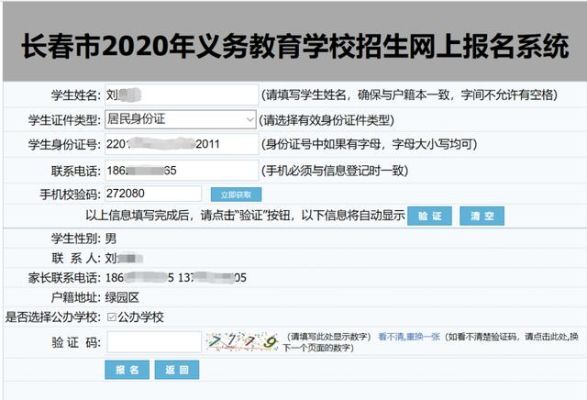587x400 pixels.
Task: Click the 公办学校 checkbox label
Action: [141, 317]
